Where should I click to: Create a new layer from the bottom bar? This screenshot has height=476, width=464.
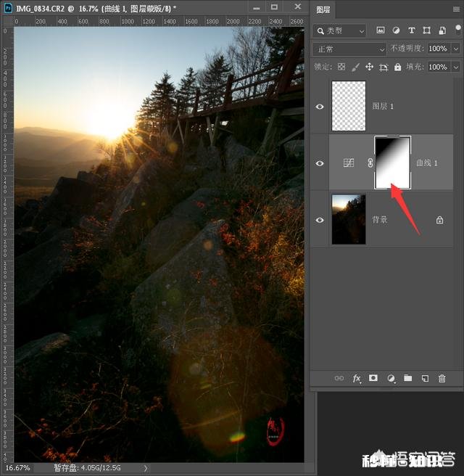[425, 379]
